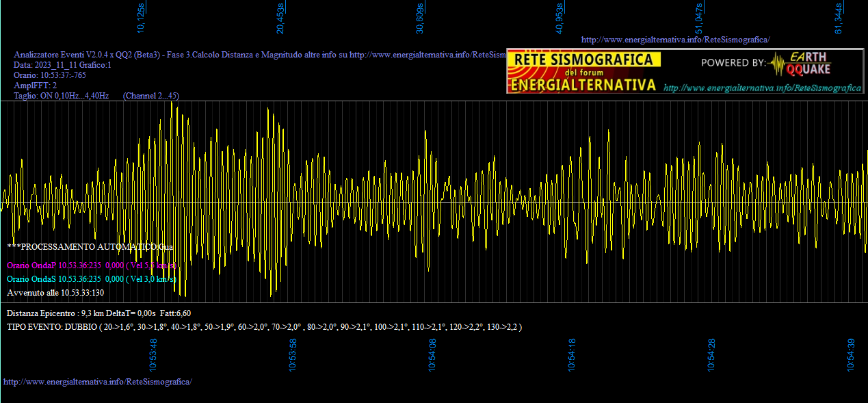Click the Taglio: ON 0,10Hz...4,40Hz text
868x403 pixels.
tap(62, 96)
